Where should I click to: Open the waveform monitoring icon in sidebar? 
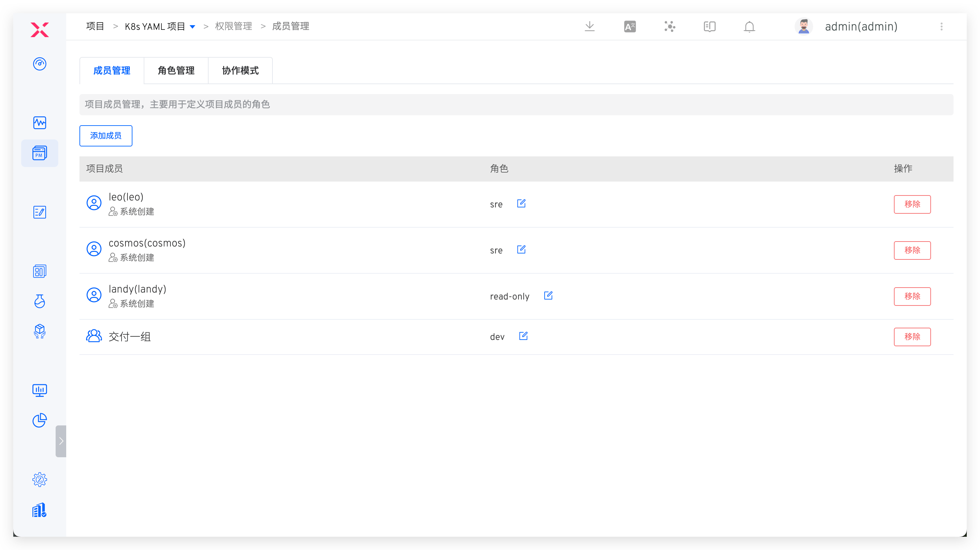(x=40, y=123)
